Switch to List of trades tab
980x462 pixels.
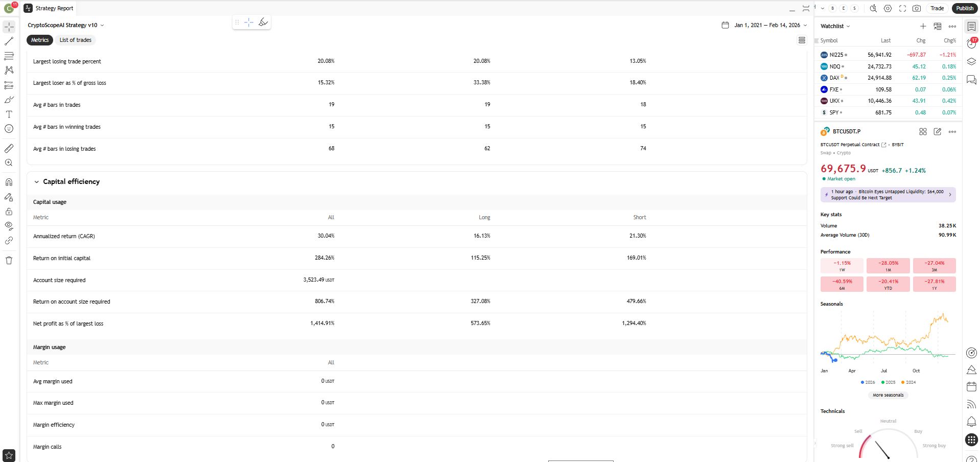point(75,40)
